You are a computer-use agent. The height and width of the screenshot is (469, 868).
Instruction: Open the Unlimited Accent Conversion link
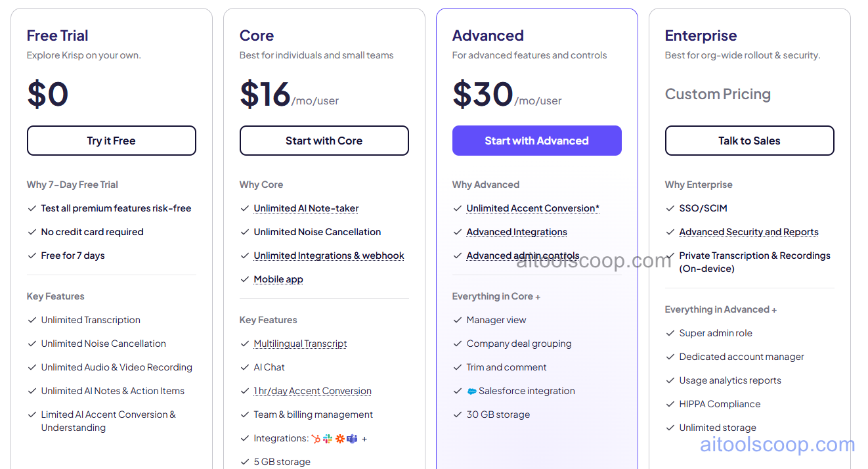[x=532, y=208]
